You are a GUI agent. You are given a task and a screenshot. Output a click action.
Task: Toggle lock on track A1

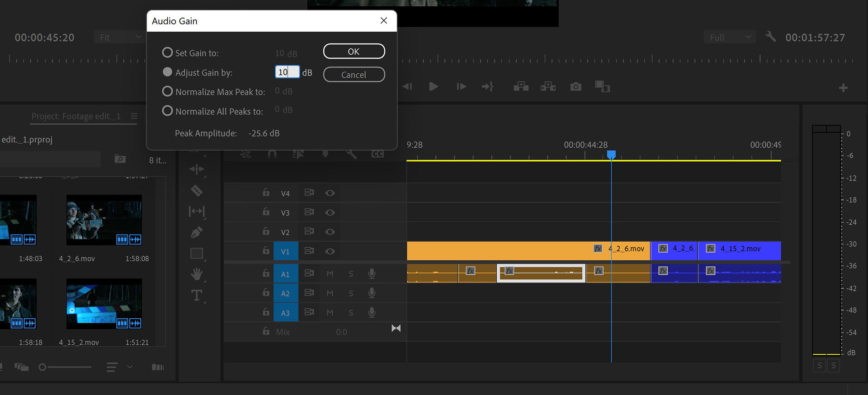266,273
